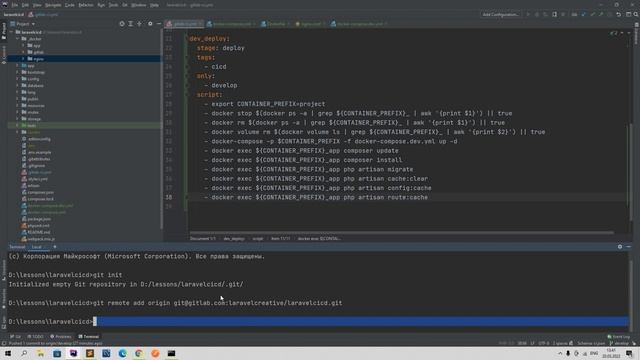Click the undo/rollback arrow icon in the toolbar
This screenshot has width=640, height=360.
(x=619, y=14)
